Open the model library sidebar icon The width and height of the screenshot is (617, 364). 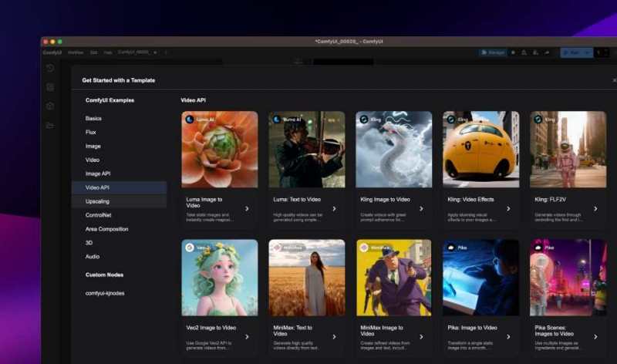coord(50,106)
